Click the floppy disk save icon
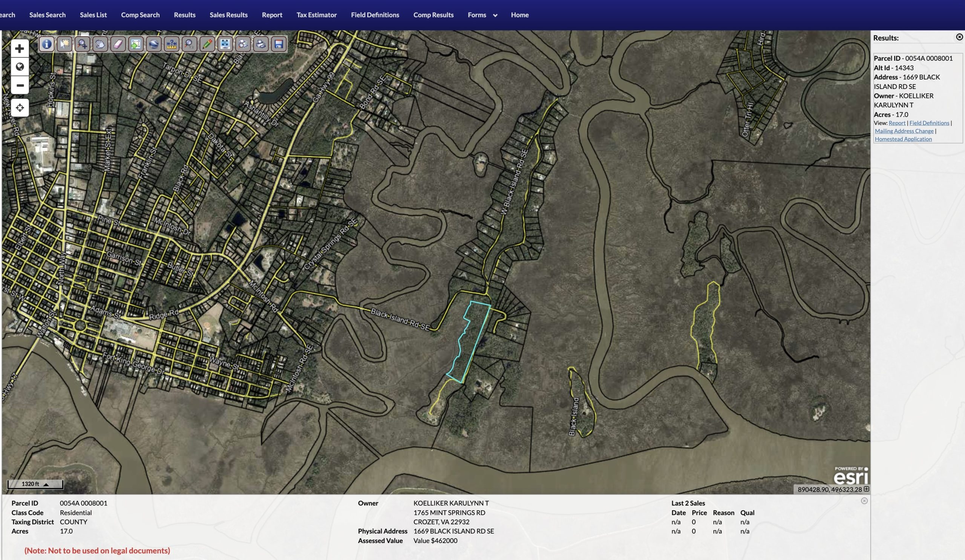The image size is (965, 560). (279, 44)
